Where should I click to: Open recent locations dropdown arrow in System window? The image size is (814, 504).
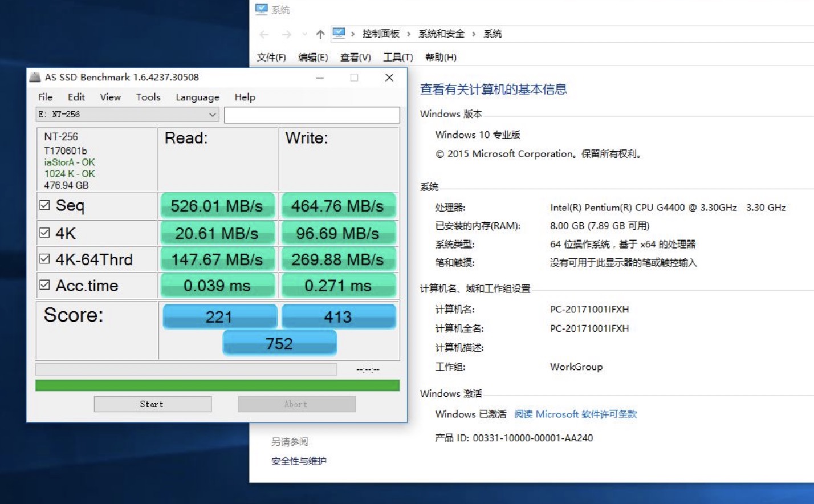coord(304,34)
